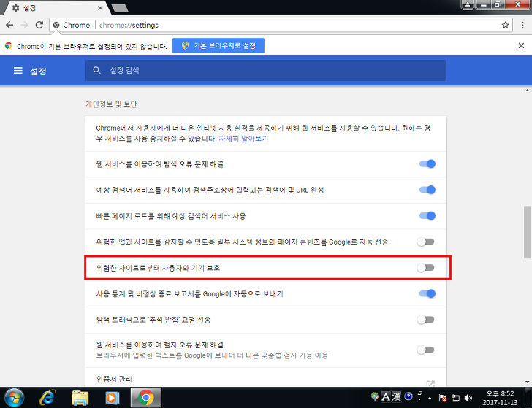Click the Action Center flag icon

442,398
